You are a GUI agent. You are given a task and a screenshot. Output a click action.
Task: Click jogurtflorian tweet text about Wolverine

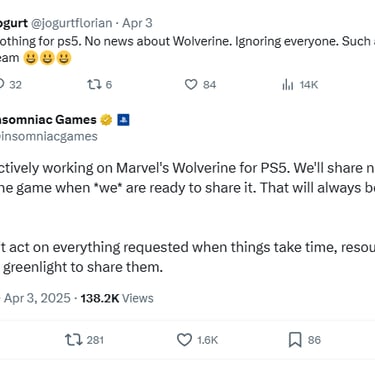(x=187, y=49)
